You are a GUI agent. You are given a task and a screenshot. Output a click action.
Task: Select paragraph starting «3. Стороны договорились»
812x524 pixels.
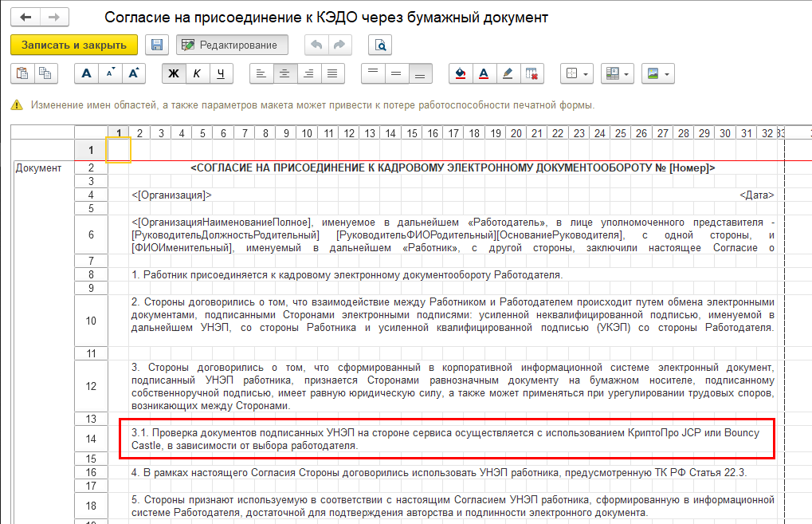[453, 387]
